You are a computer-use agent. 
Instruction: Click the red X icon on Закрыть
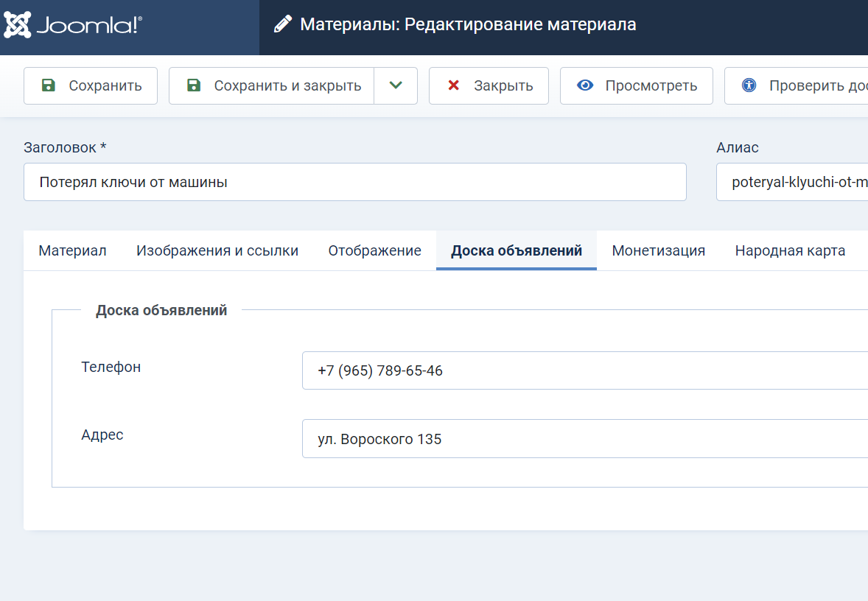click(454, 85)
